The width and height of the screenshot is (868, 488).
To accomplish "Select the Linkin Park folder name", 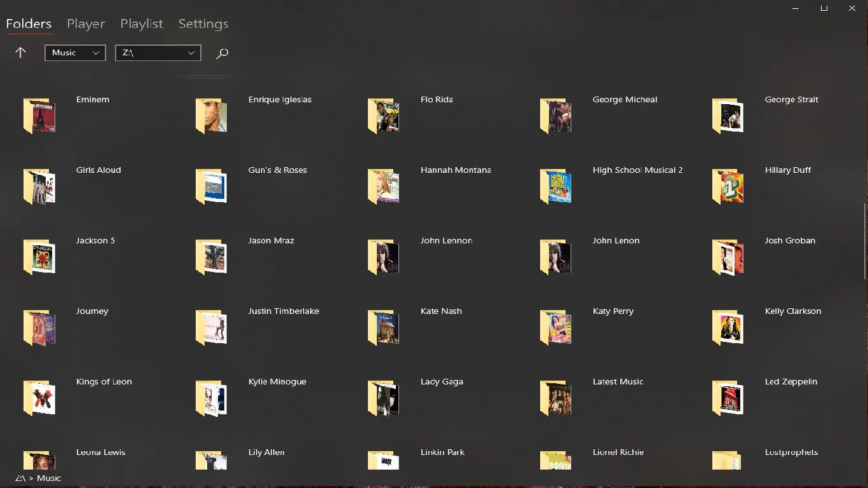I will coord(442,452).
